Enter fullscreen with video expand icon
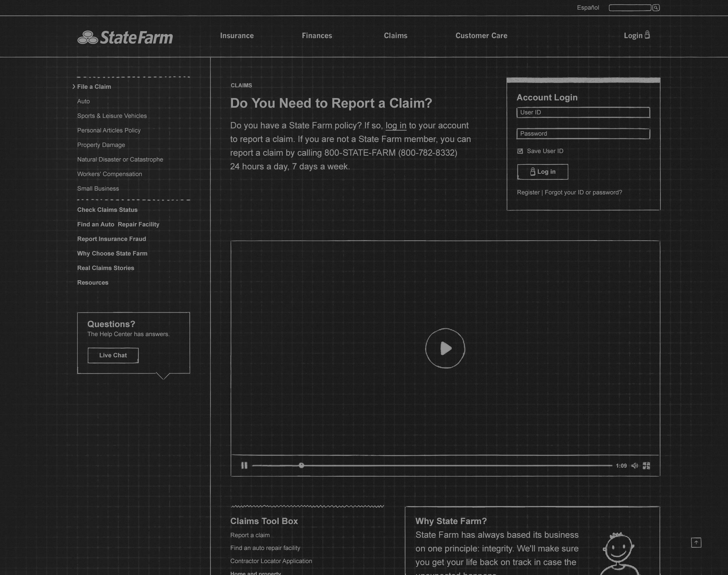 646,466
